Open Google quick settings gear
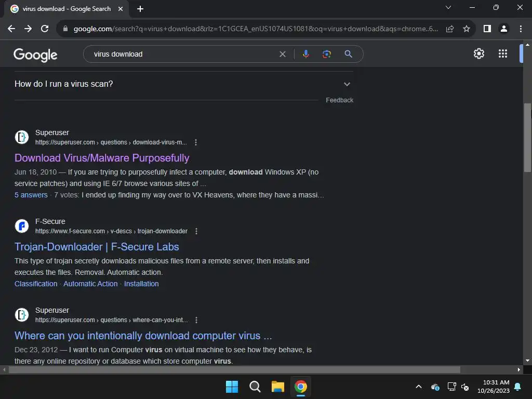The width and height of the screenshot is (532, 399). [x=478, y=54]
